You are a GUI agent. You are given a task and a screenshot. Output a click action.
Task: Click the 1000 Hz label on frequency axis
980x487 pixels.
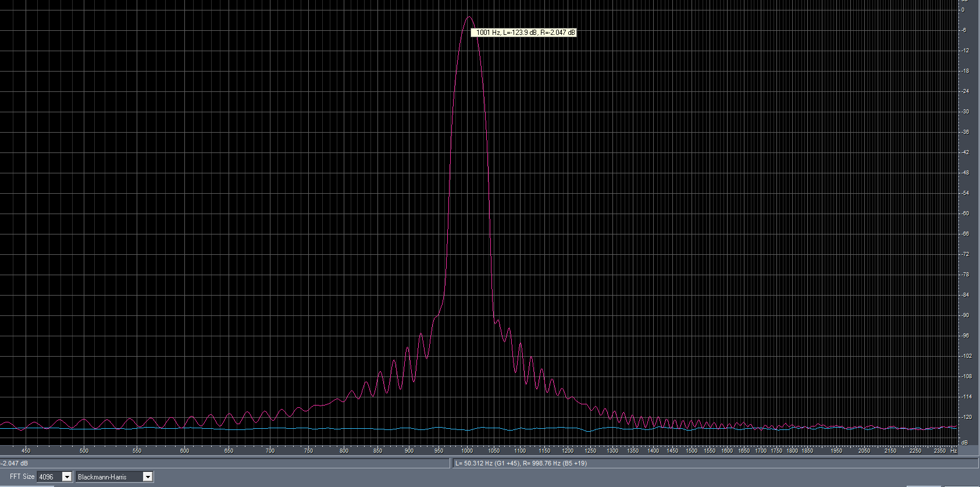(x=467, y=450)
